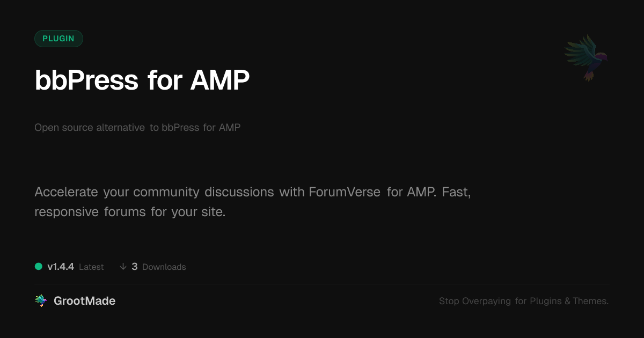Click the divider line above the footer
The width and height of the screenshot is (644, 338).
[x=322, y=284]
